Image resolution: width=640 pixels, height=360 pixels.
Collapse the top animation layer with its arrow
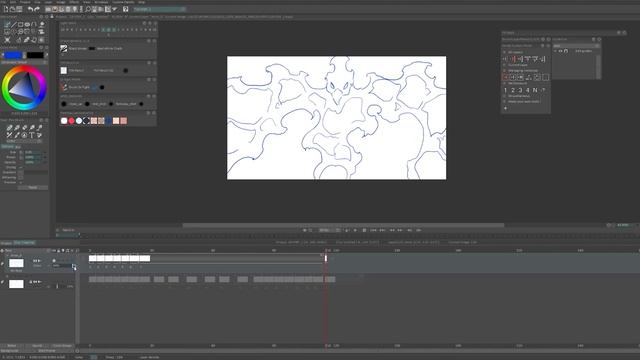[x=7, y=256]
